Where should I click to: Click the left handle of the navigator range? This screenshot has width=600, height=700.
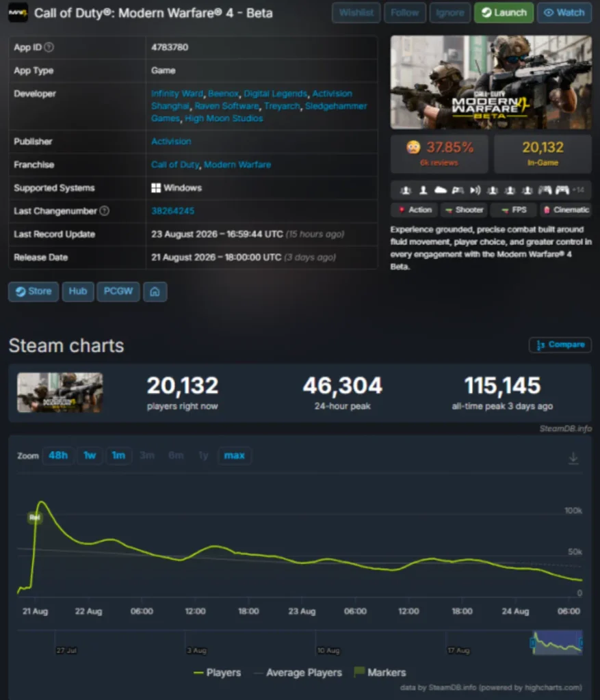(x=532, y=643)
